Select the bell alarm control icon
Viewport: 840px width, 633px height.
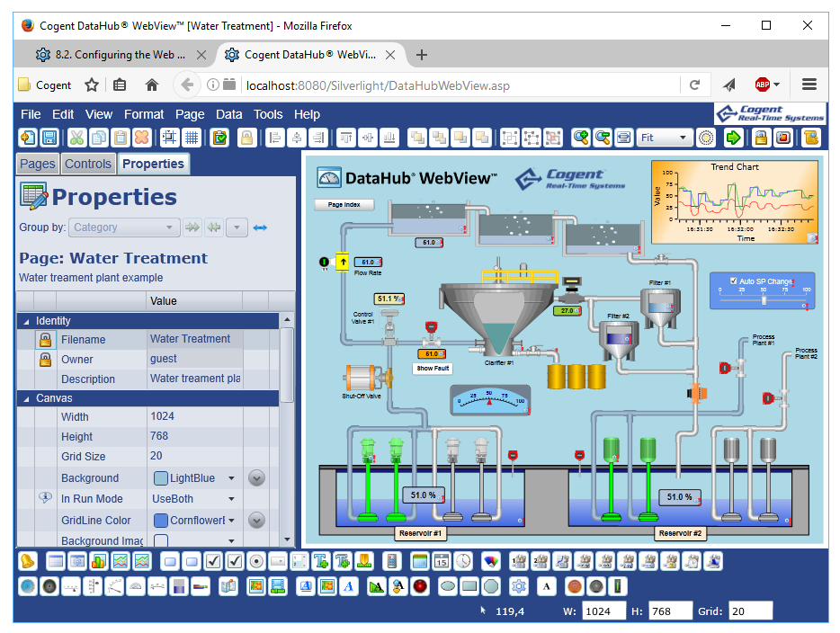pos(28,561)
